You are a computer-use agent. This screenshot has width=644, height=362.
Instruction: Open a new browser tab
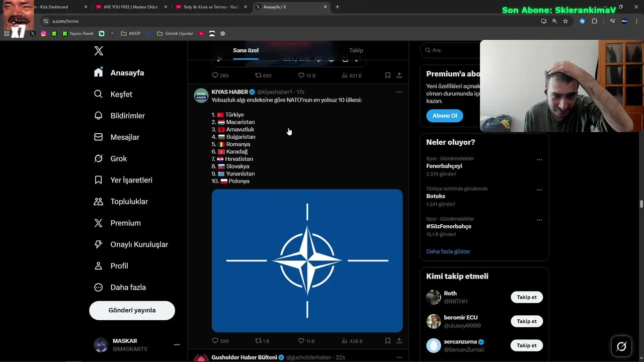pyautogui.click(x=337, y=7)
